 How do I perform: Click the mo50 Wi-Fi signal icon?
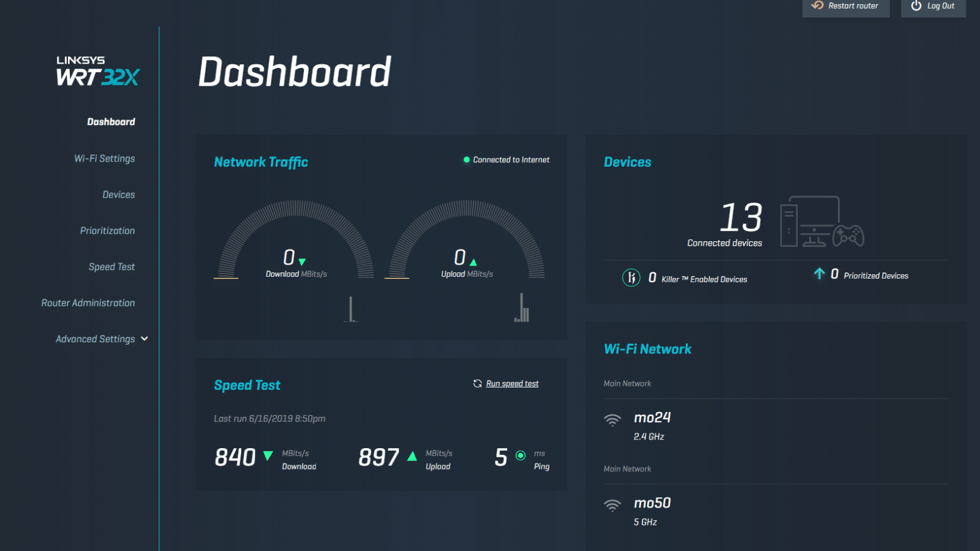click(612, 505)
